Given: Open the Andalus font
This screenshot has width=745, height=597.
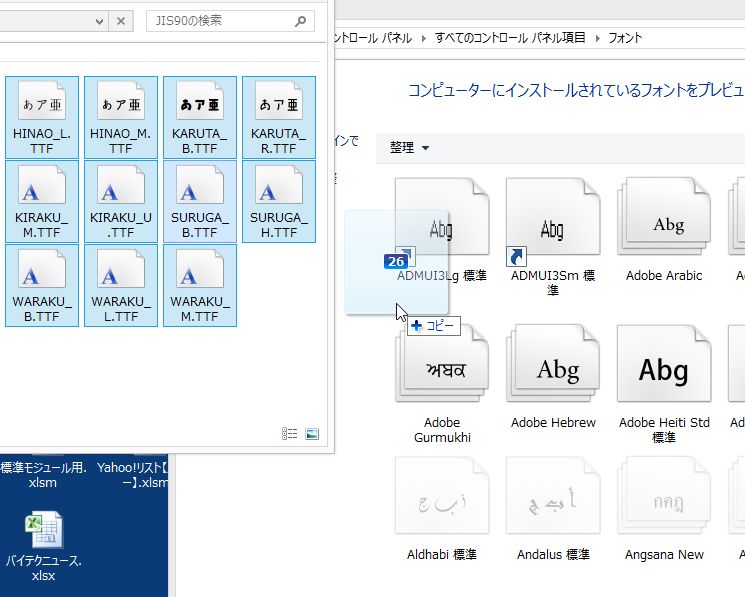Looking at the screenshot, I should tap(553, 509).
